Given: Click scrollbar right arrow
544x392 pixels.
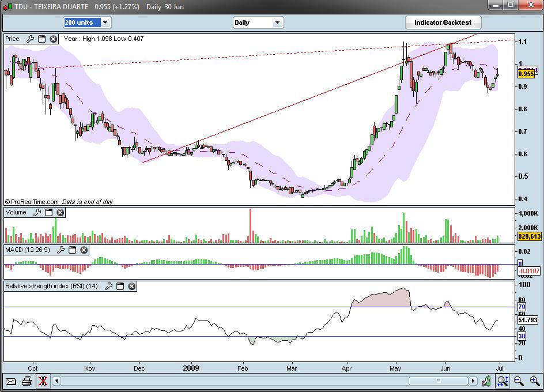Looking at the screenshot, I should (x=473, y=381).
